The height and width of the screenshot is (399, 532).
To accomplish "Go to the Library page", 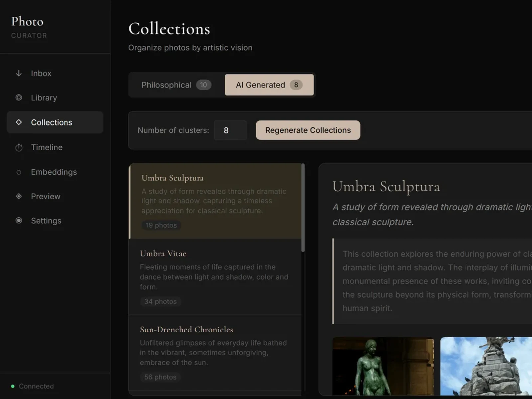I will pyautogui.click(x=55, y=98).
